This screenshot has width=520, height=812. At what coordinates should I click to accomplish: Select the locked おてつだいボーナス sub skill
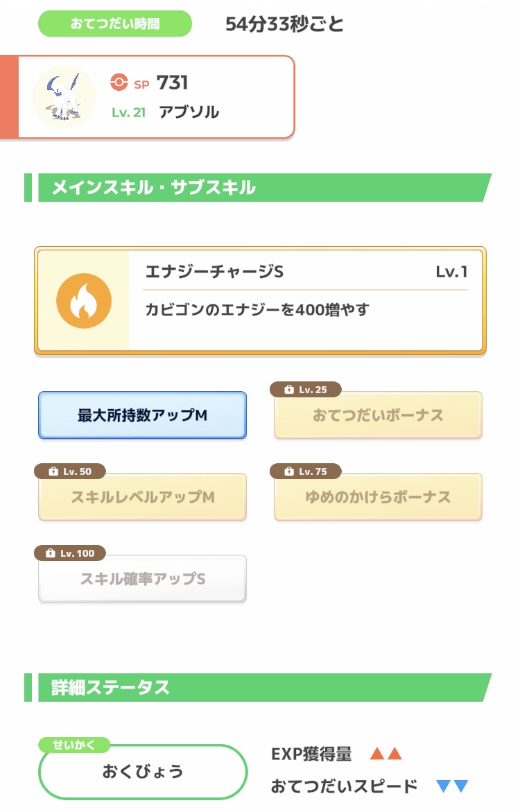coord(378,415)
